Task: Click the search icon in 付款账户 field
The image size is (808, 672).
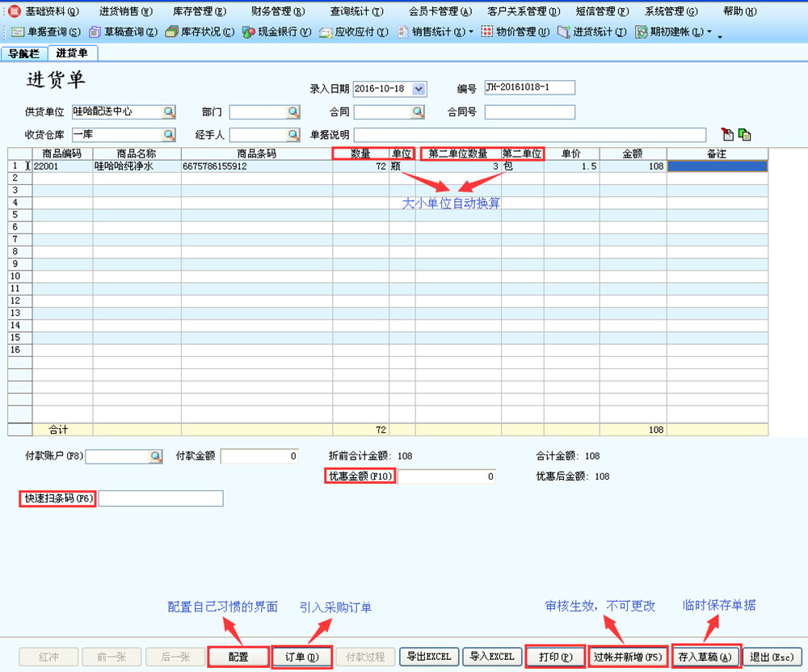Action: 155,457
